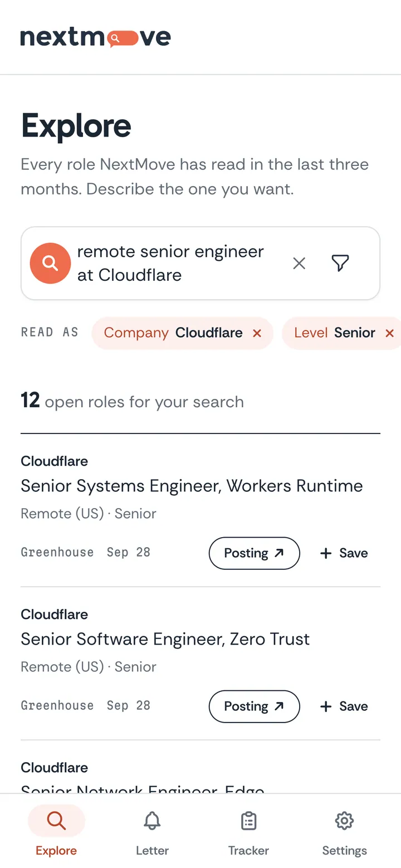401x868 pixels.
Task: Remove the Level Senior chip
Action: click(x=390, y=333)
